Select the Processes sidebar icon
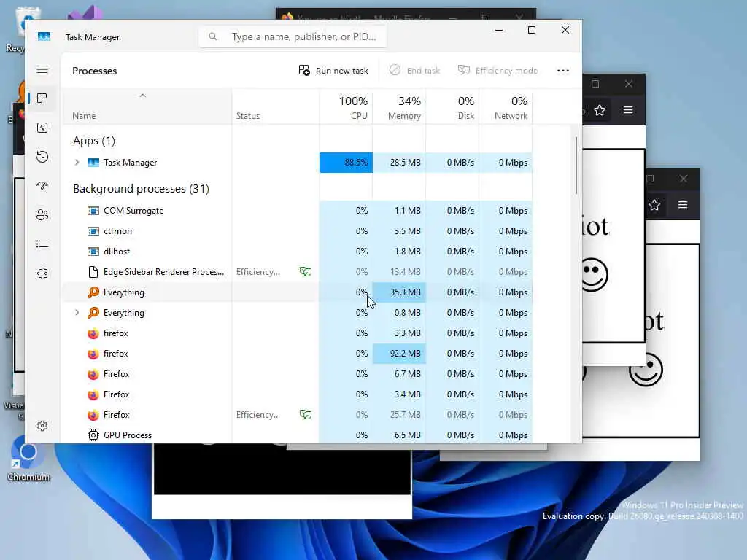Image resolution: width=747 pixels, height=560 pixels. coord(42,98)
